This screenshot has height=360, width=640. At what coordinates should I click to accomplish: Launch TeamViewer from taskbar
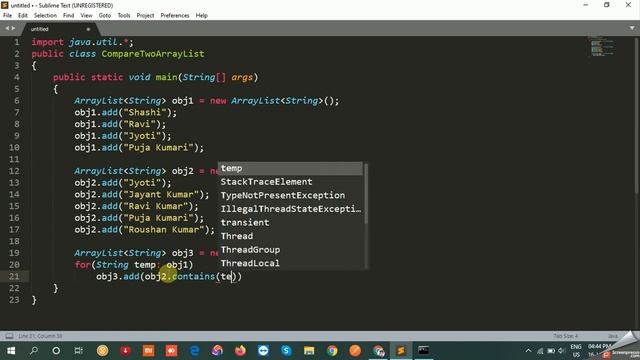click(263, 351)
